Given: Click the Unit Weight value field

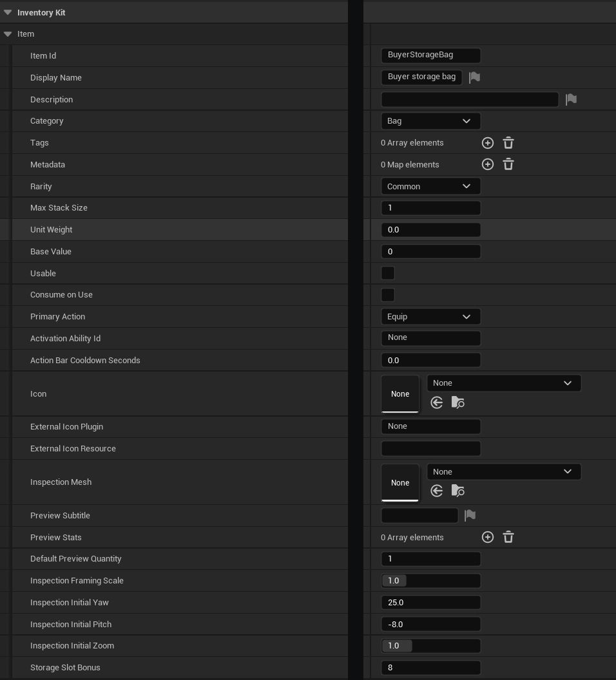Looking at the screenshot, I should pyautogui.click(x=431, y=229).
